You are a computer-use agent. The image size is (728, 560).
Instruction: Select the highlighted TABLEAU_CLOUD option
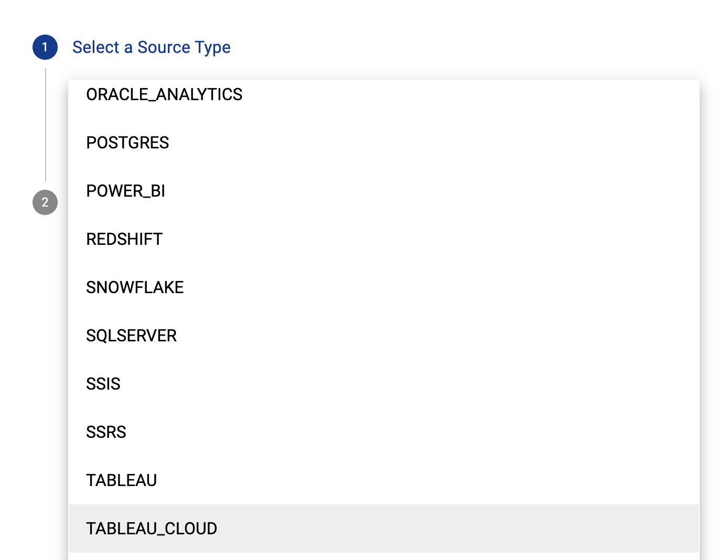[x=152, y=529]
